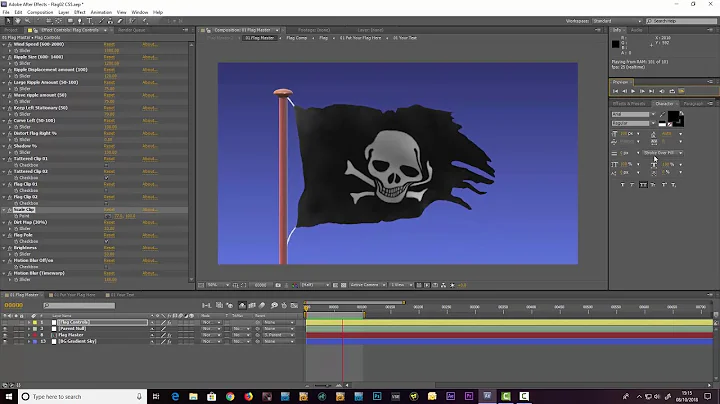720x404 pixels.
Task: Click the Flag Comp breadcrumb in viewer
Action: click(297, 38)
